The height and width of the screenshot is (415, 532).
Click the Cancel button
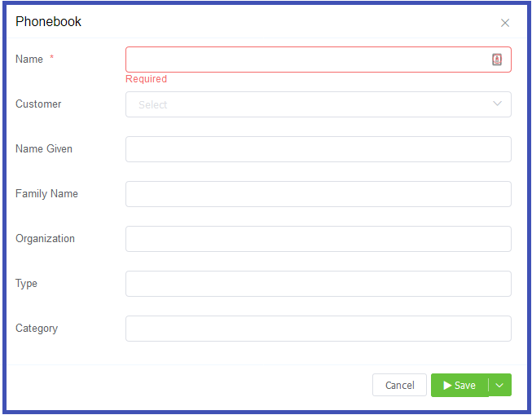399,385
